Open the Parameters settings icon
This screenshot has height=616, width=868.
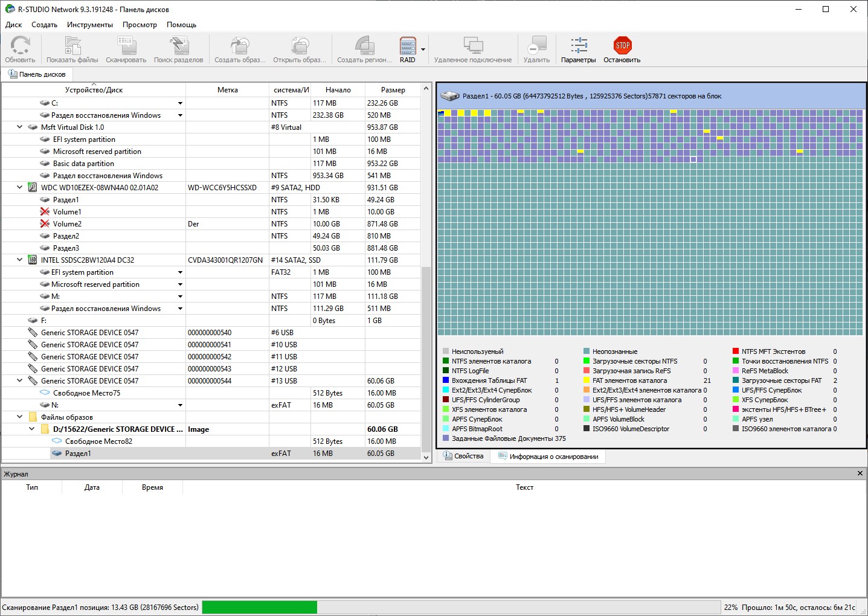(x=578, y=47)
